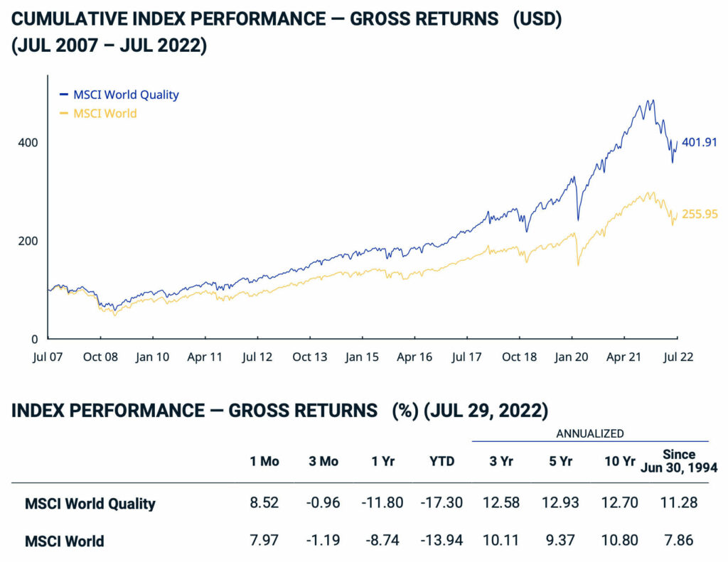Click the 1 Yr column header

coord(382,461)
